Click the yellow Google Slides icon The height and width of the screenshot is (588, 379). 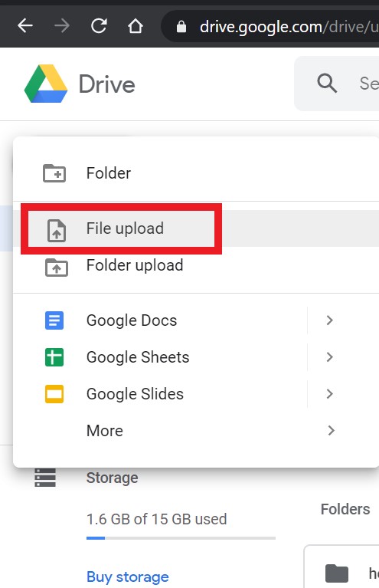54,394
